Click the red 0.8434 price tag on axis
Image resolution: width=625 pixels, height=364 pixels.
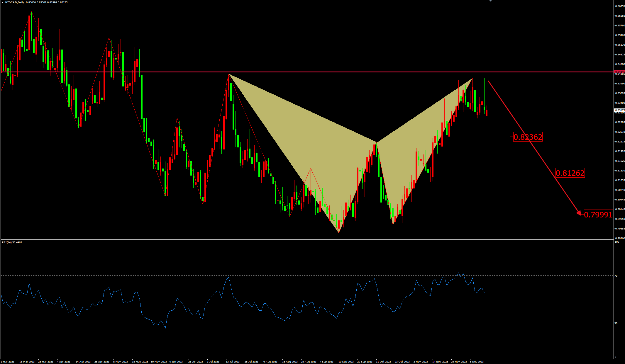[x=619, y=72]
